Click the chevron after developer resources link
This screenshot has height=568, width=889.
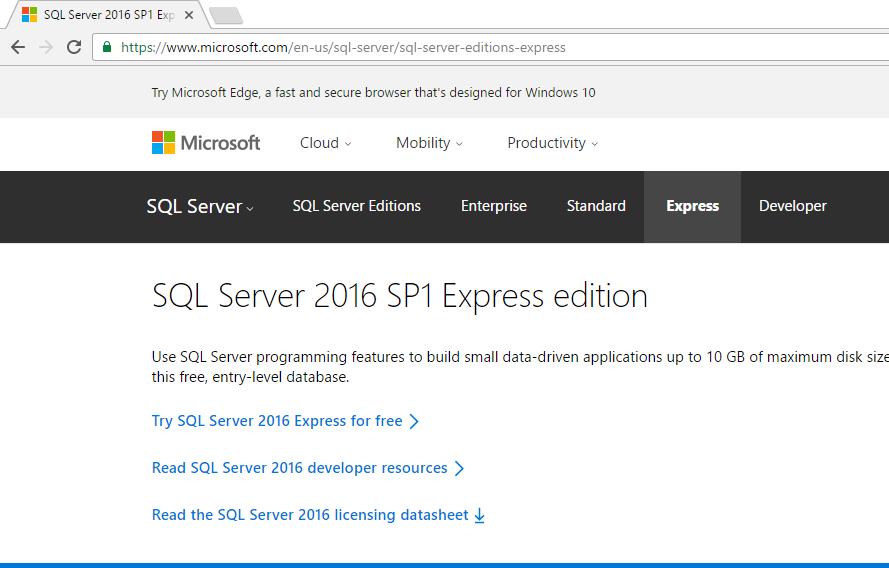pyautogui.click(x=459, y=468)
